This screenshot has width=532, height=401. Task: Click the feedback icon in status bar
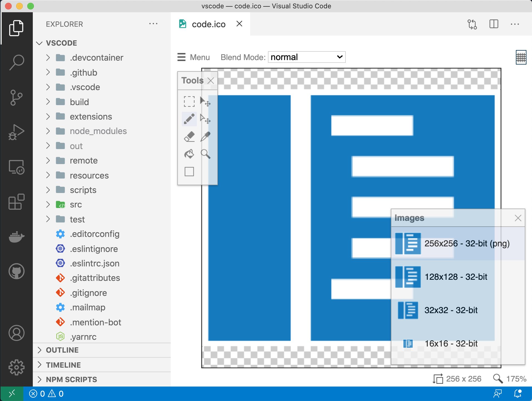coord(498,394)
